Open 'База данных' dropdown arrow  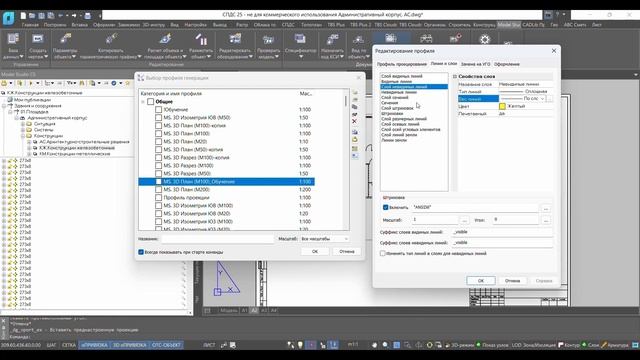(21, 57)
